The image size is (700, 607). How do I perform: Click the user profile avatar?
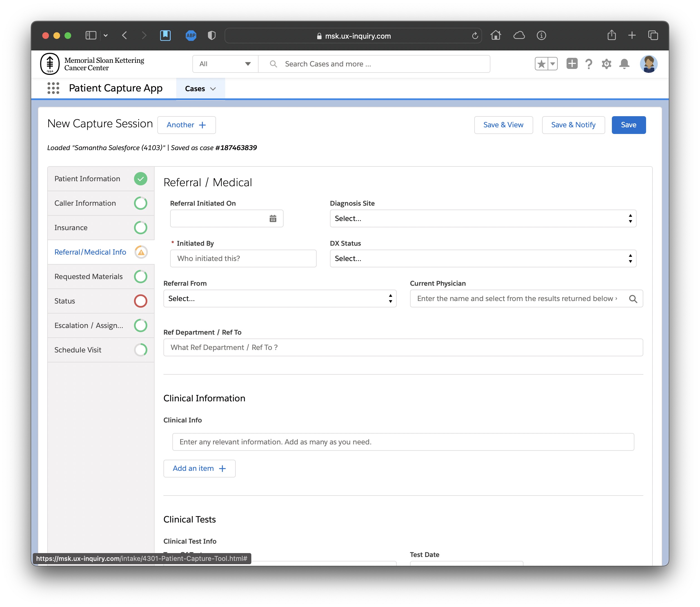(649, 64)
